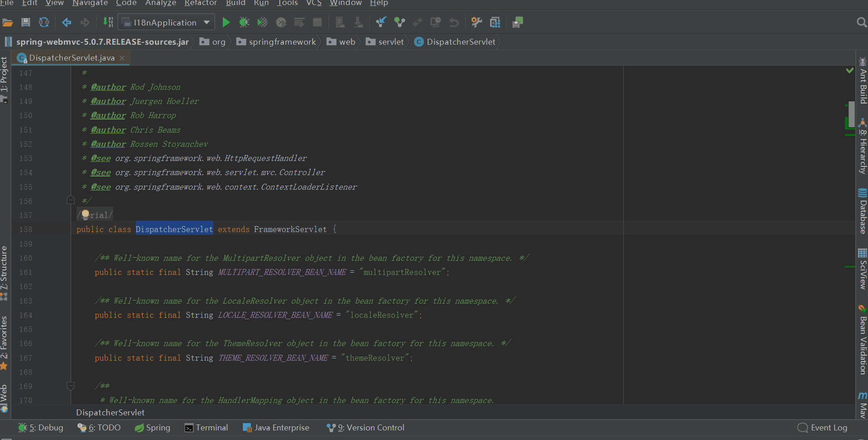Open the View menu

click(55, 3)
